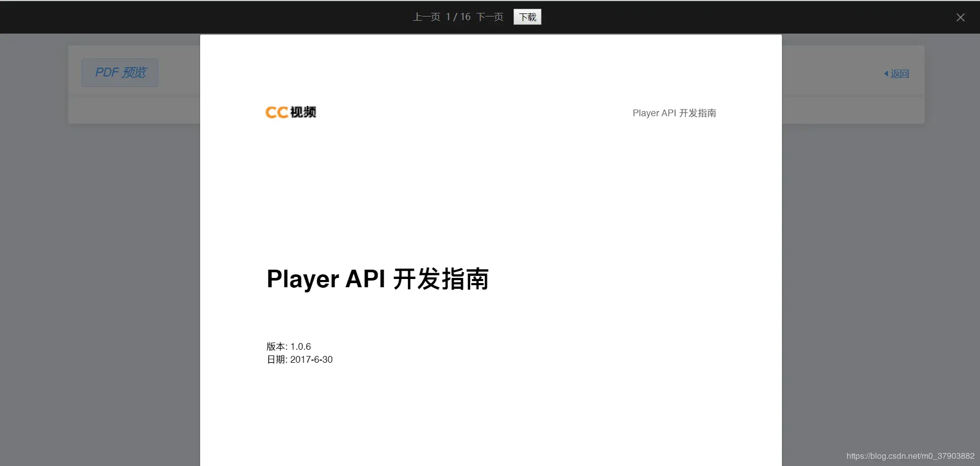Screen dimensions: 980x466
Task: Click the Player API 开发指南 header label
Action: [x=674, y=113]
